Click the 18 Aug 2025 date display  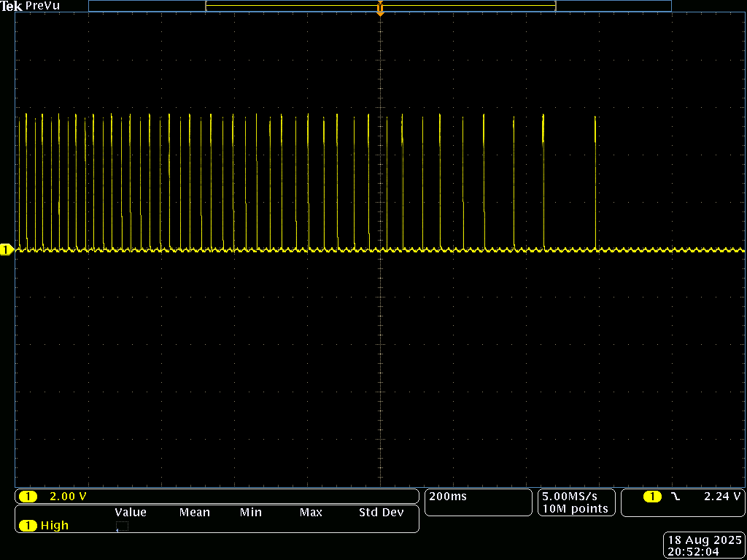703,540
